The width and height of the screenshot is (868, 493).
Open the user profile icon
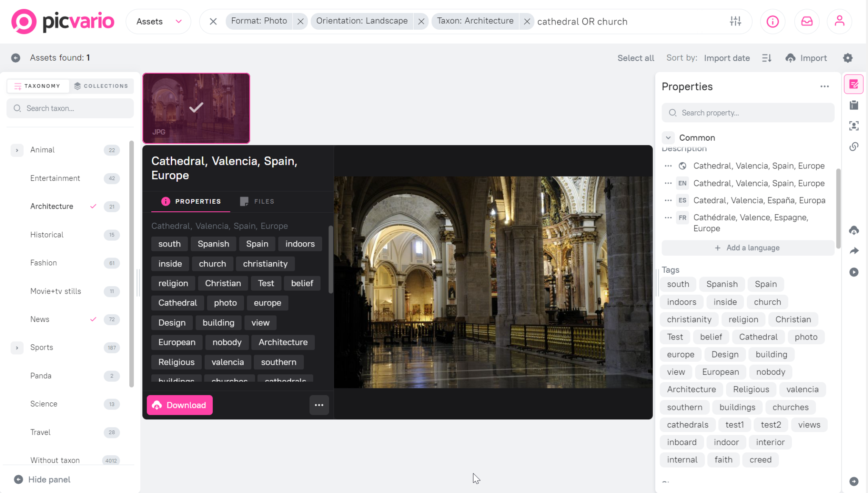click(x=839, y=21)
